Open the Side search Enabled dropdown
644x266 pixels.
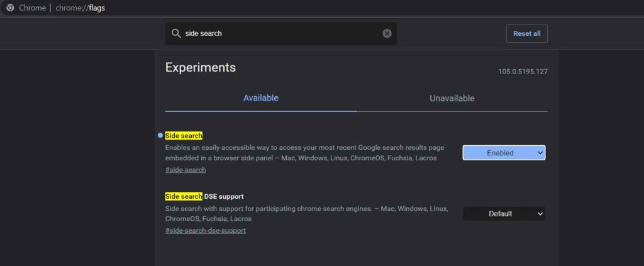504,153
